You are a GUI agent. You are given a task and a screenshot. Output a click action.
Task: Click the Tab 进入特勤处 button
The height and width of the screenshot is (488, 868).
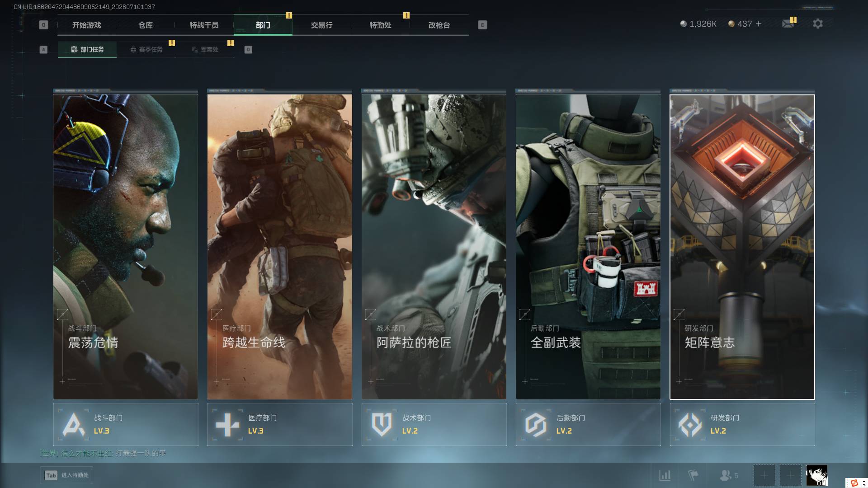pos(66,475)
